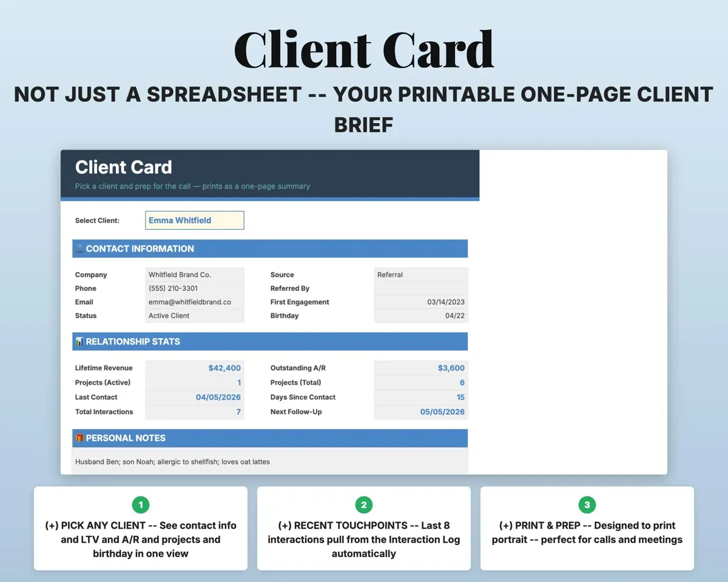
Task: Click the 'Client Card' sheet header title
Action: pos(124,167)
